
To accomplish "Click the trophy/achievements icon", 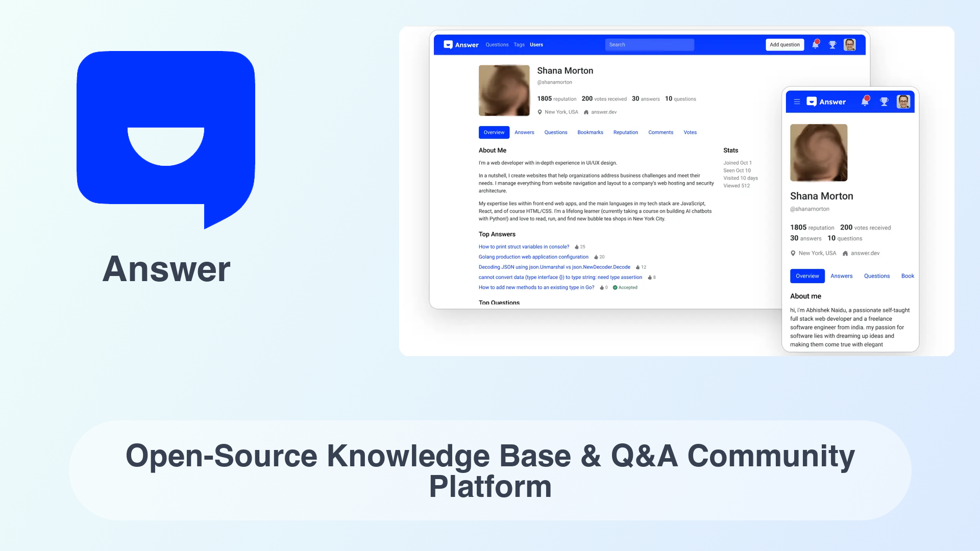I will [x=832, y=44].
